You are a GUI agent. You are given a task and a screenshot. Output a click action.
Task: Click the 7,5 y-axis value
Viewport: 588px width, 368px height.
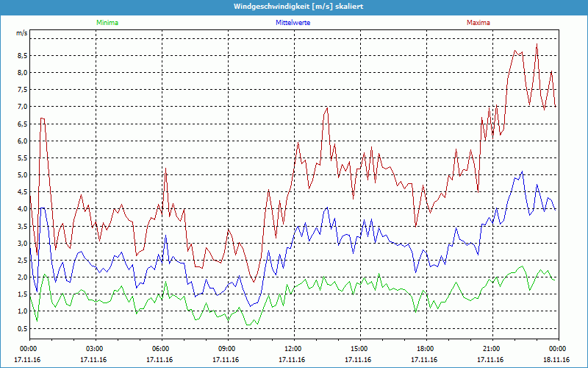coord(22,90)
